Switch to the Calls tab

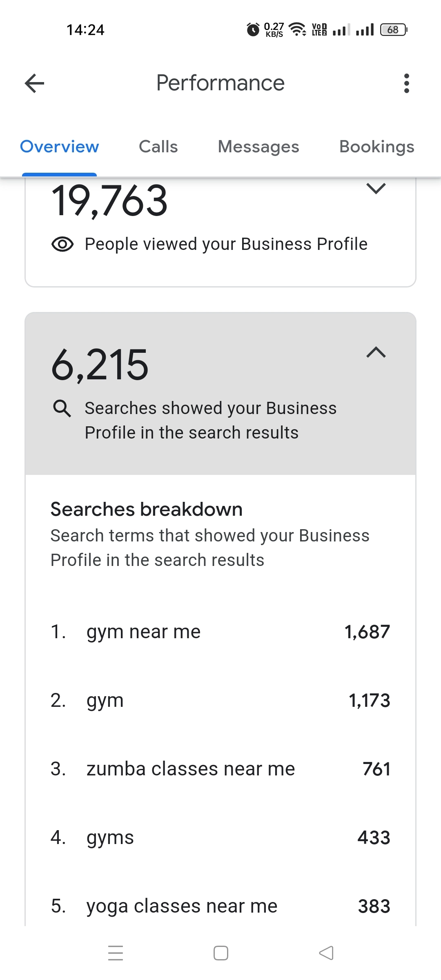158,147
